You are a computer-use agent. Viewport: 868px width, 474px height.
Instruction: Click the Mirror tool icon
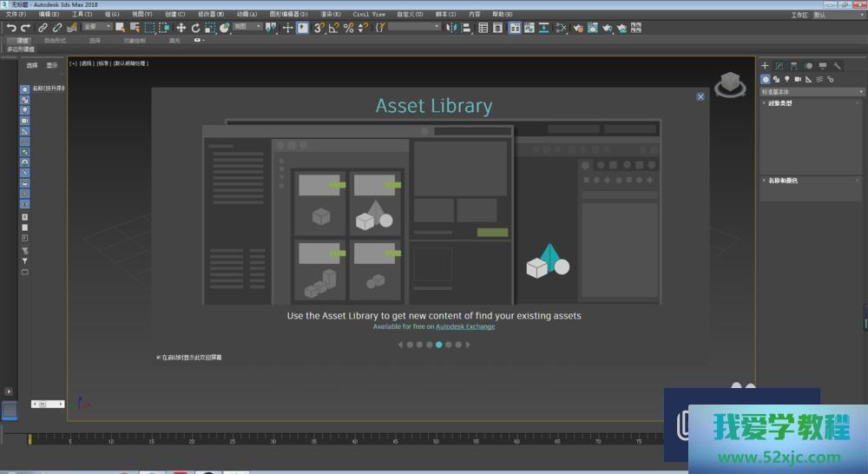451,28
